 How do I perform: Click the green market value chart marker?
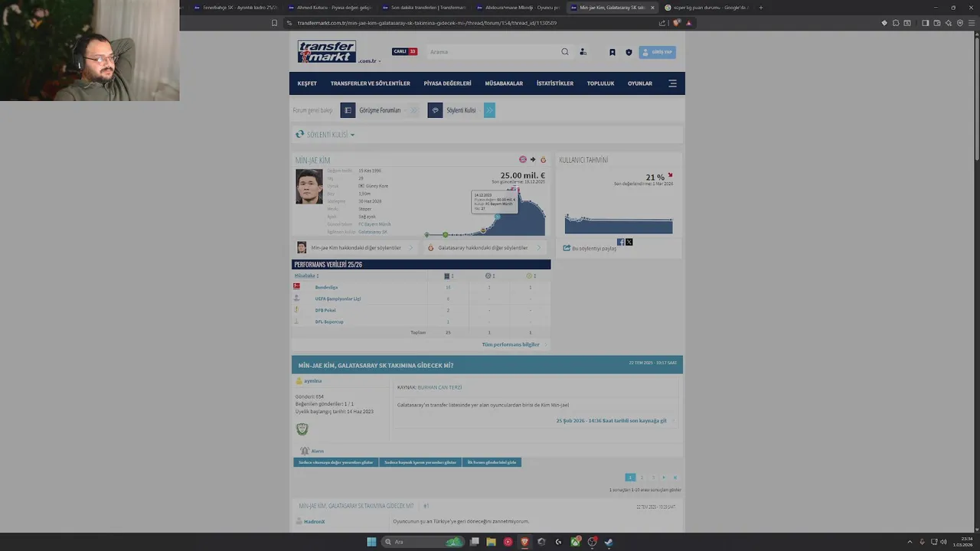click(x=445, y=234)
